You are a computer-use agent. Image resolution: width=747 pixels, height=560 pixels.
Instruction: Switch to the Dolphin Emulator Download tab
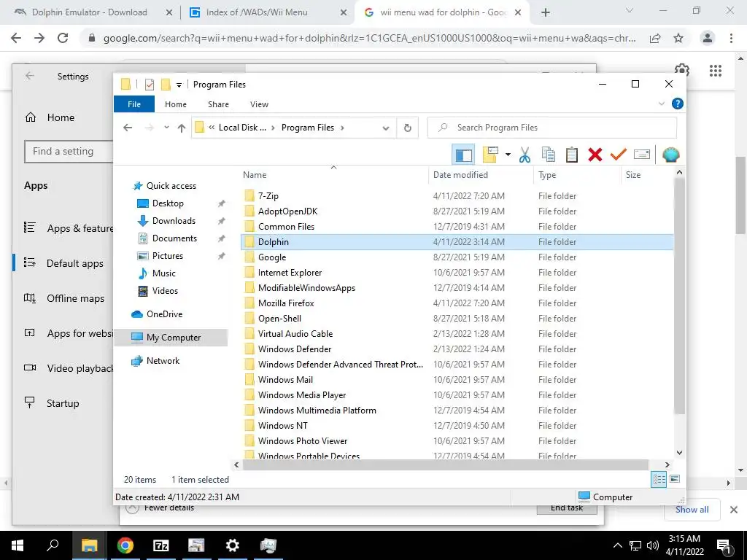(89, 12)
